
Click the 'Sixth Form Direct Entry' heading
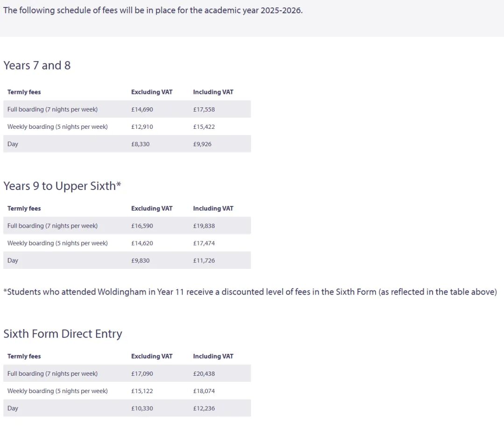tap(63, 334)
